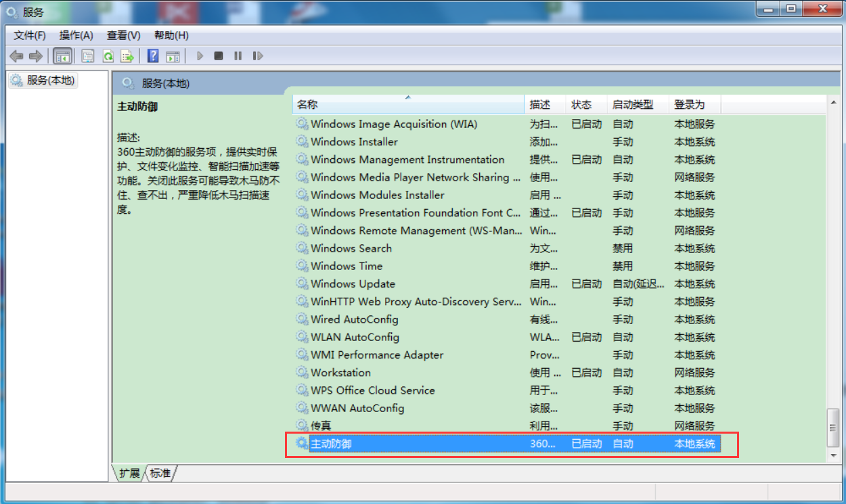Open the 帮助(H) menu
Screen dimensions: 846x504
pyautogui.click(x=171, y=35)
